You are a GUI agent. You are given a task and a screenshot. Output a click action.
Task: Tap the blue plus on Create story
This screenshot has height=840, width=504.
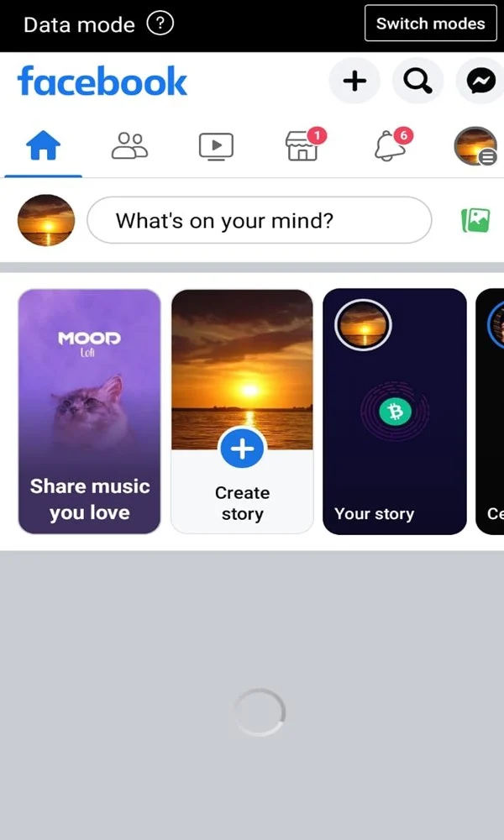[242, 449]
